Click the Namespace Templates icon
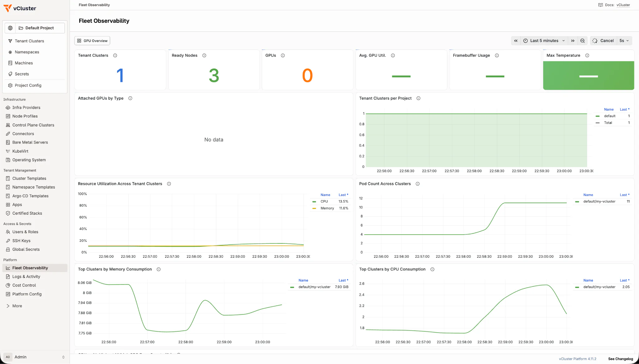 (x=8, y=187)
